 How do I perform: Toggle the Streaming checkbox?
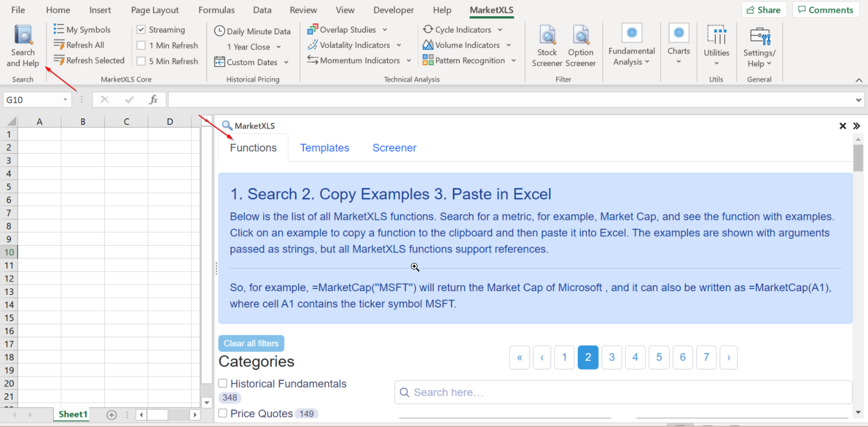tap(141, 30)
